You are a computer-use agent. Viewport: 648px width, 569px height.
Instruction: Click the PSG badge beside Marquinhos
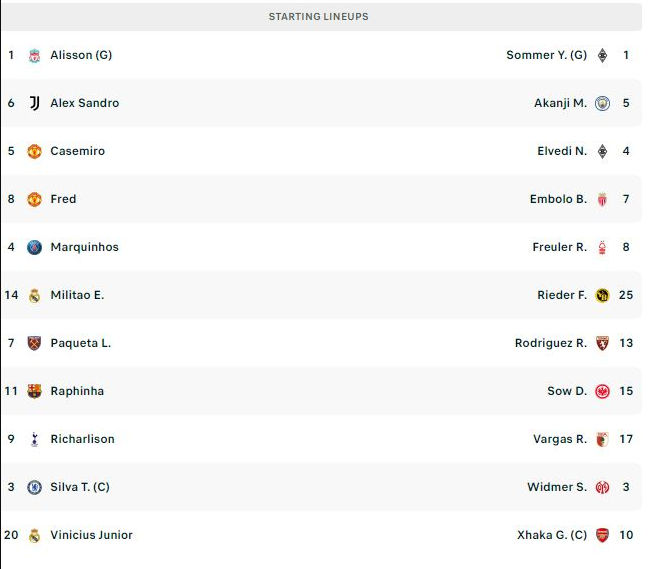tap(34, 247)
